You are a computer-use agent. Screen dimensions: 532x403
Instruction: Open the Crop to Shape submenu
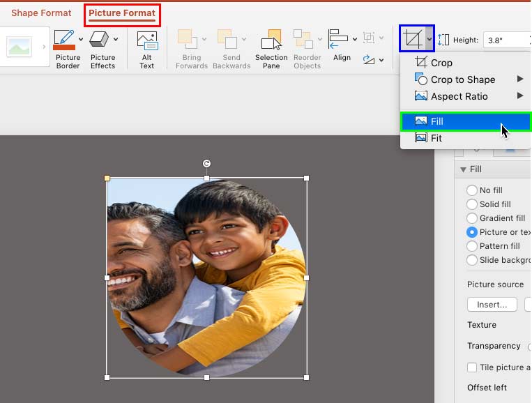click(x=465, y=79)
